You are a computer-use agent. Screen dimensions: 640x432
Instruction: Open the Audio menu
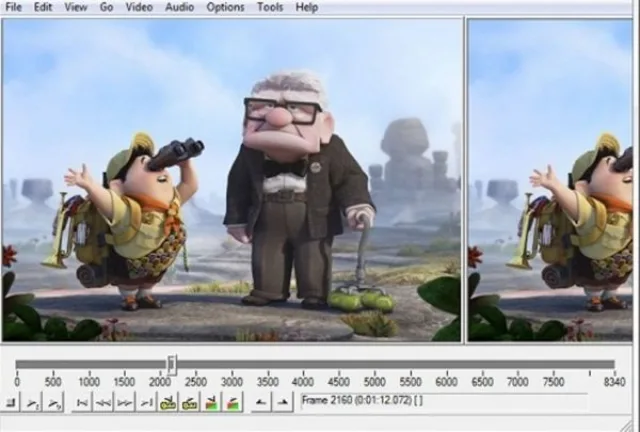tap(179, 7)
